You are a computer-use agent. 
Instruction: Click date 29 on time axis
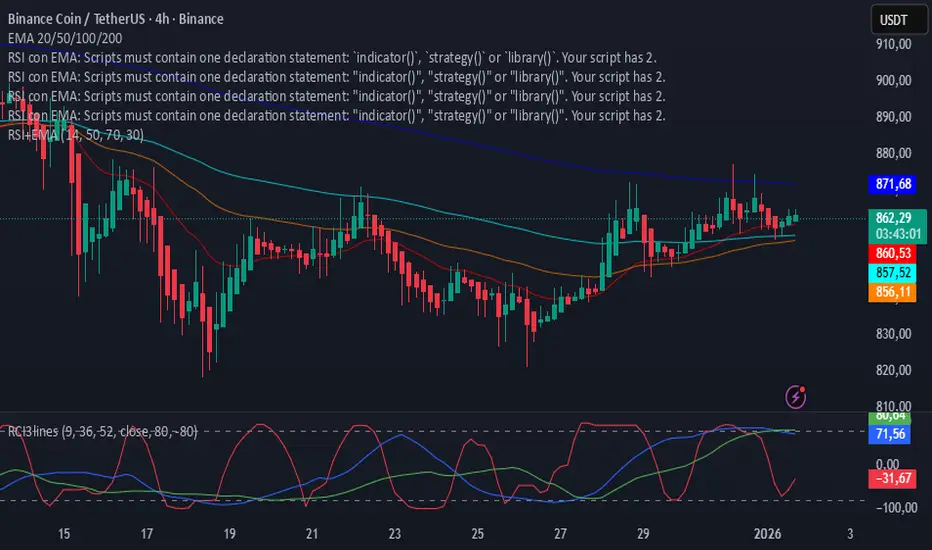tap(643, 534)
